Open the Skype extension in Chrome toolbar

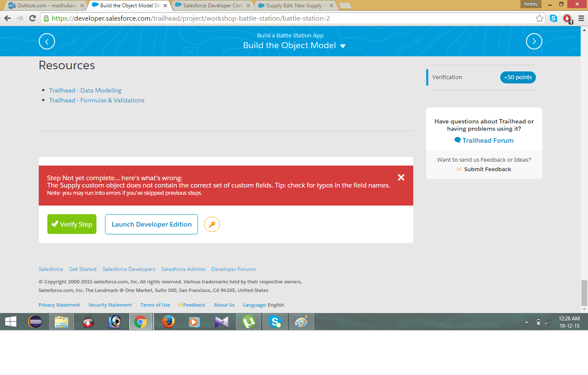[x=554, y=18]
